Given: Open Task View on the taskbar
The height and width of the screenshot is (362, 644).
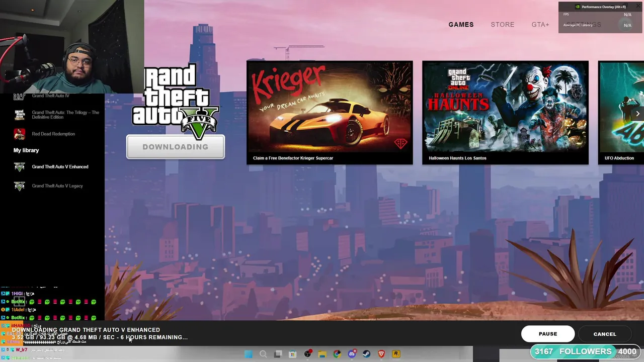Looking at the screenshot, I should [x=278, y=354].
